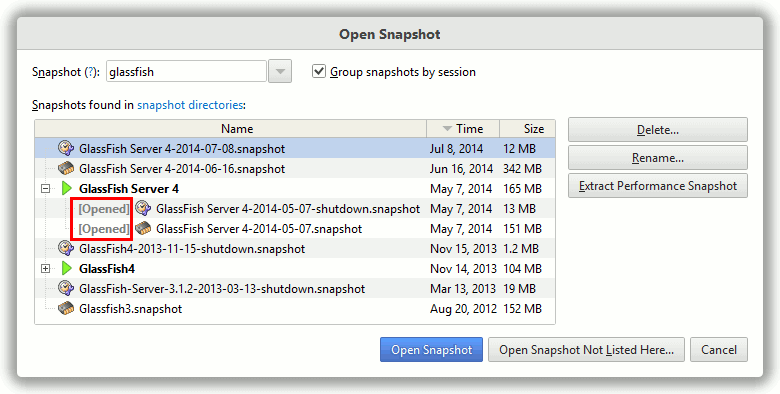
Task: Click the memory icon of Glassfish3.snapshot
Action: 66,309
